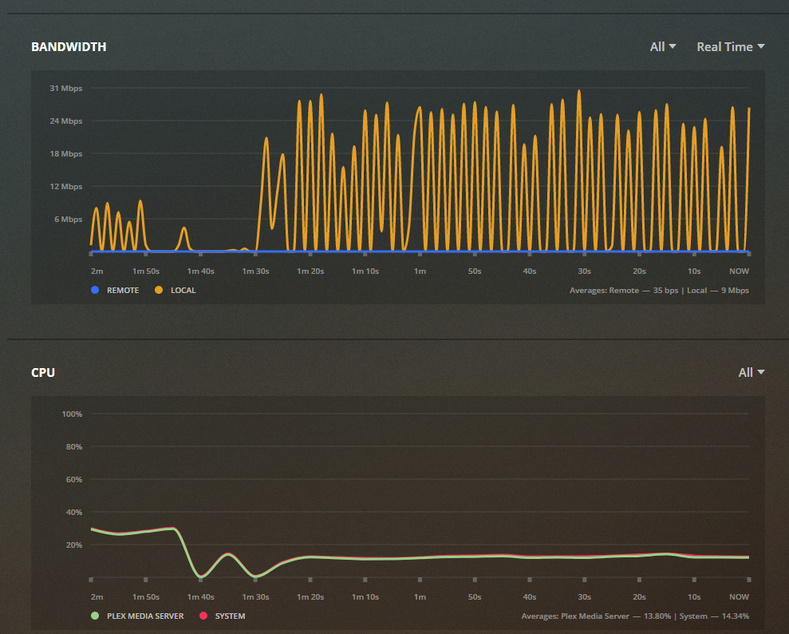Select the 1m marker on bandwidth timeline
This screenshot has height=634, width=789.
point(420,271)
